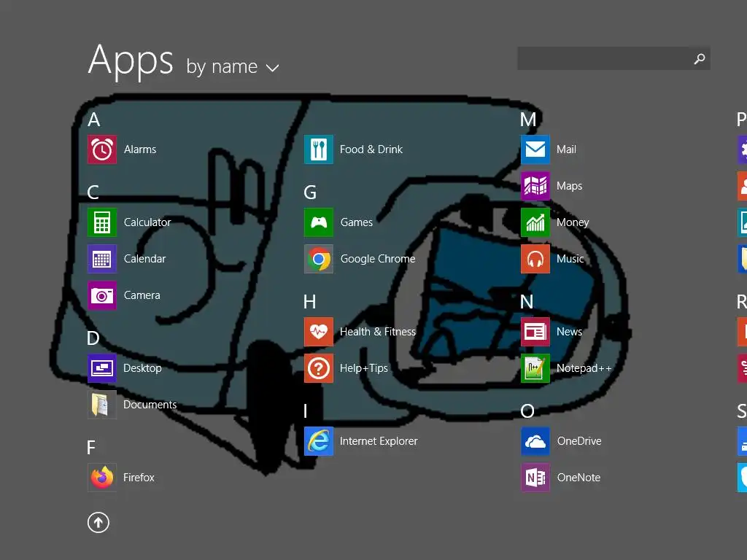Jump via the letter A header
Screen dimensions: 747x560
pos(94,120)
